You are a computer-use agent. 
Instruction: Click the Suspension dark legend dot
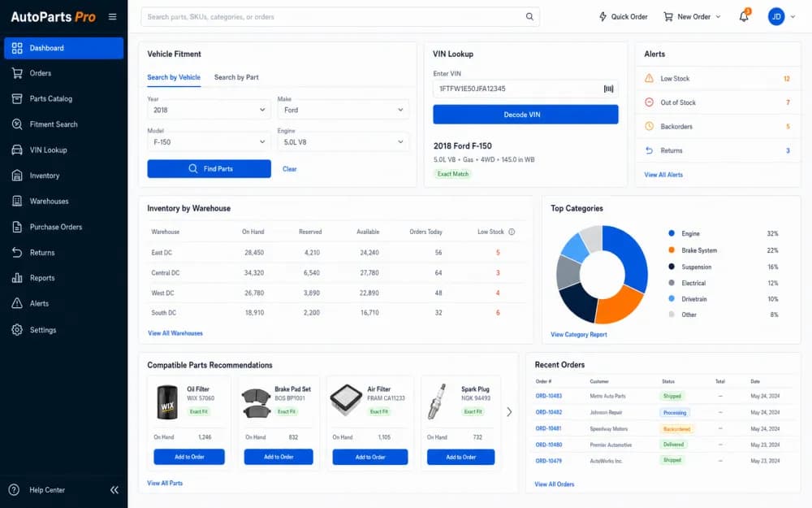672,267
